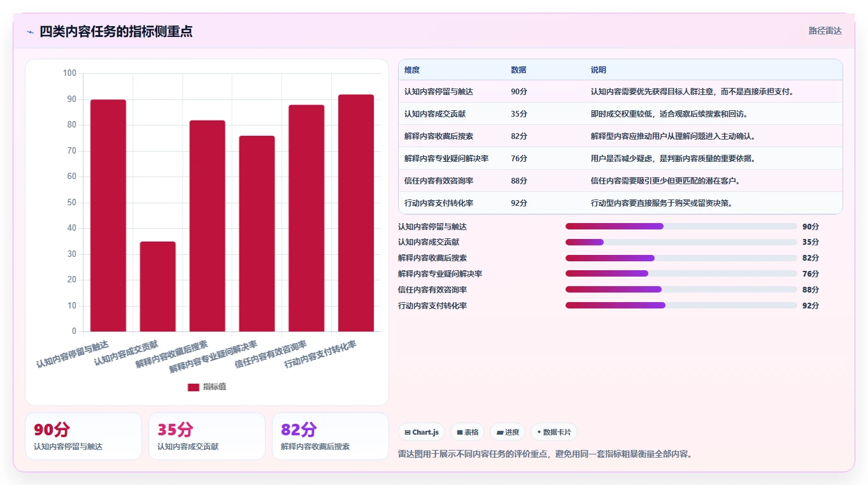Click table cell 认知内容停留与触达 in 维度 column
868x485 pixels.
tap(439, 92)
